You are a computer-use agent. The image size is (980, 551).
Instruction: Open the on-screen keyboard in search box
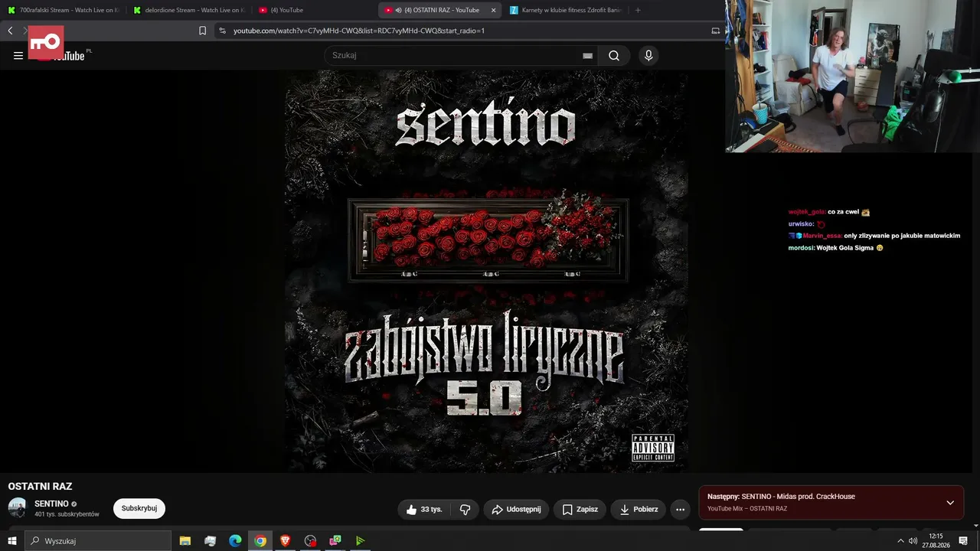click(587, 55)
